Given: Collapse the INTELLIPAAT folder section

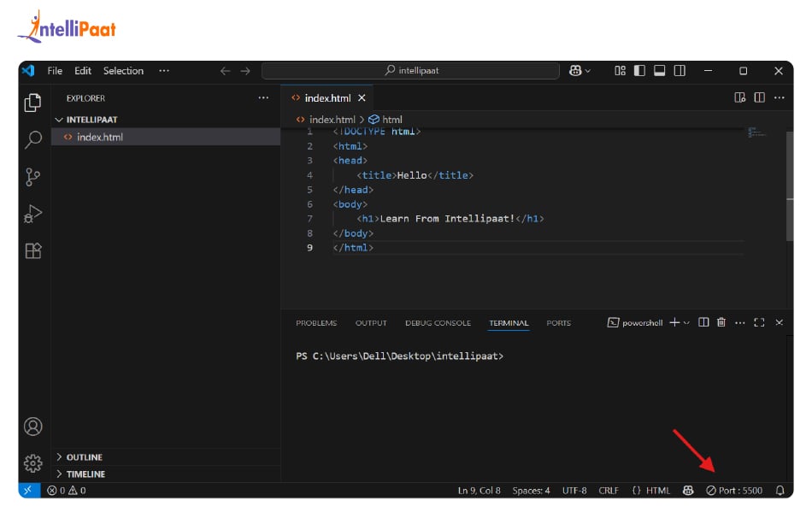Looking at the screenshot, I should coord(166,120).
